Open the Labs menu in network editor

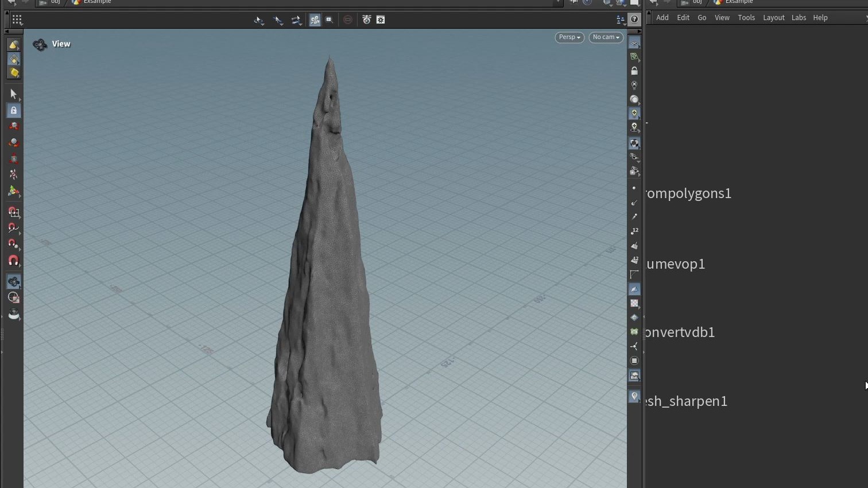point(799,18)
